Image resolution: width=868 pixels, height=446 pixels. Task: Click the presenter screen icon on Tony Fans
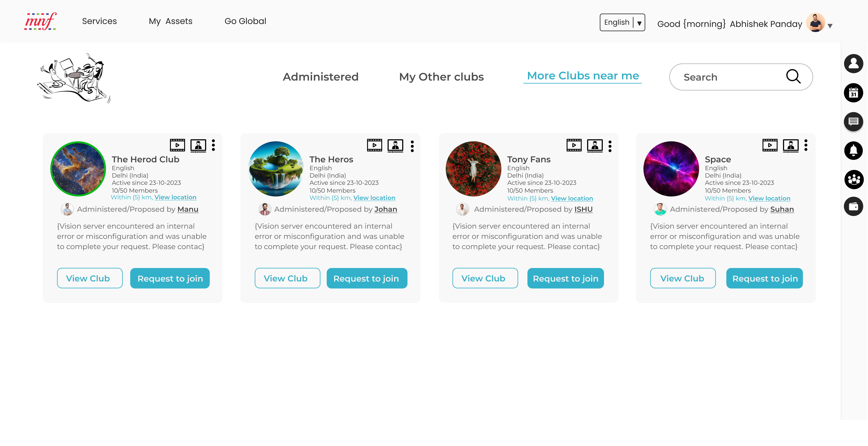595,146
